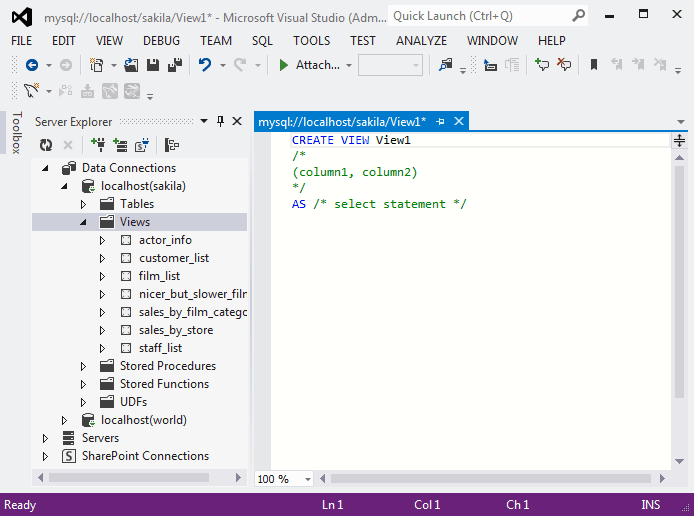Click the editor vertical scrollbar thumb
This screenshot has height=516, width=694.
coord(679,282)
